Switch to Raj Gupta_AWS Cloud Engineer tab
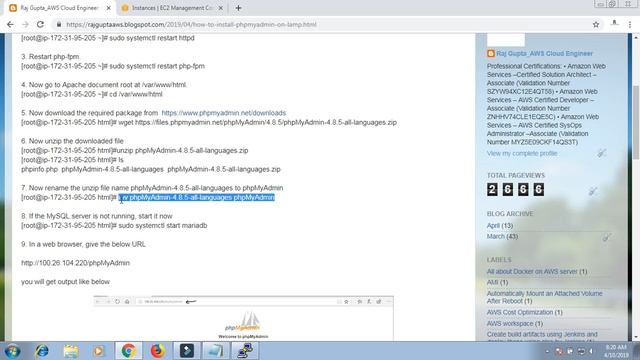 [60, 8]
